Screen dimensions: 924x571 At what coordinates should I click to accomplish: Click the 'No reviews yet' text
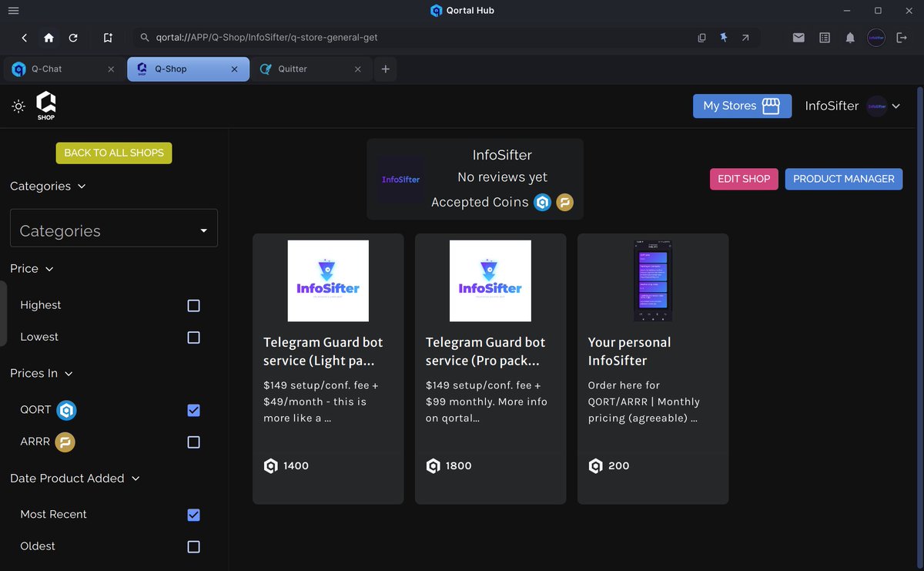(502, 177)
